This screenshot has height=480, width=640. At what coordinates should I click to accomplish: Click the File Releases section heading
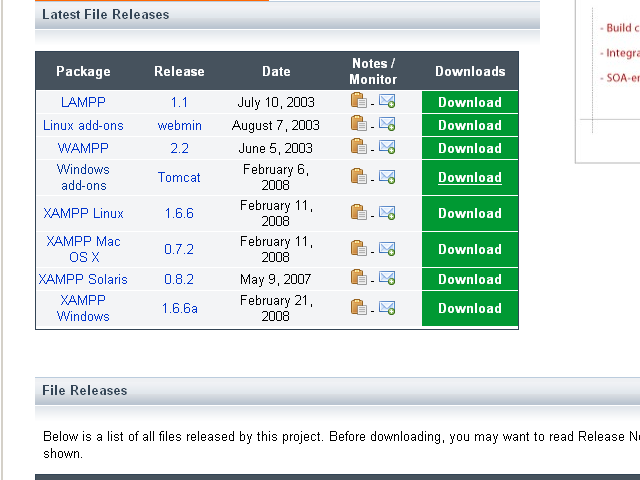point(85,390)
